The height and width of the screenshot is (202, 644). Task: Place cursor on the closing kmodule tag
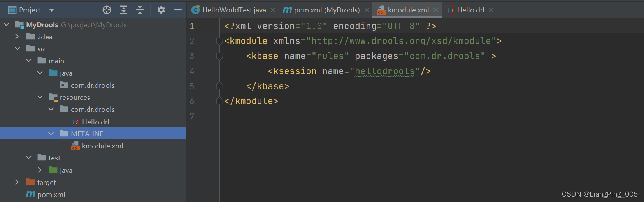251,101
